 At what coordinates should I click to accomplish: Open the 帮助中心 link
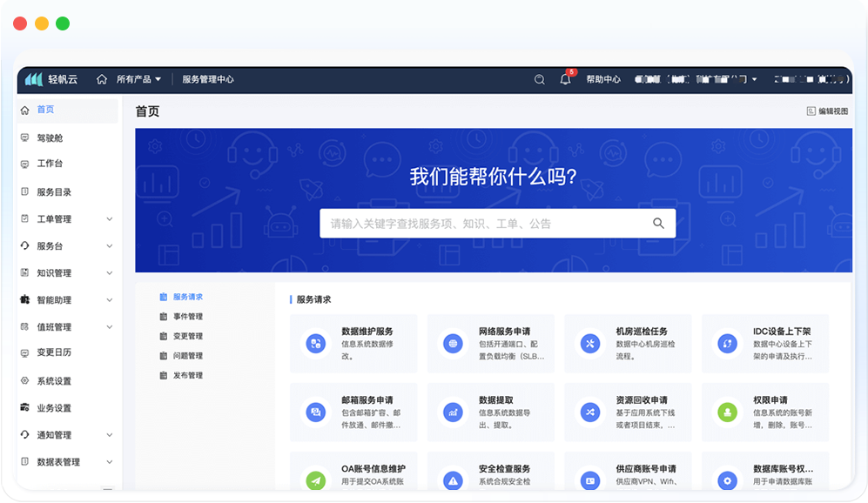(603, 79)
